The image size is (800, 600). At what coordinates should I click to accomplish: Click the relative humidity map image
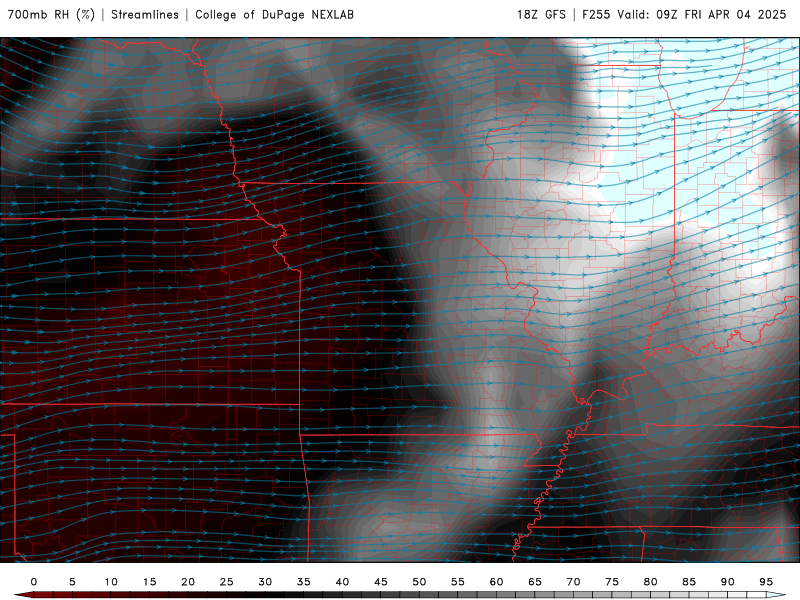coord(400,300)
